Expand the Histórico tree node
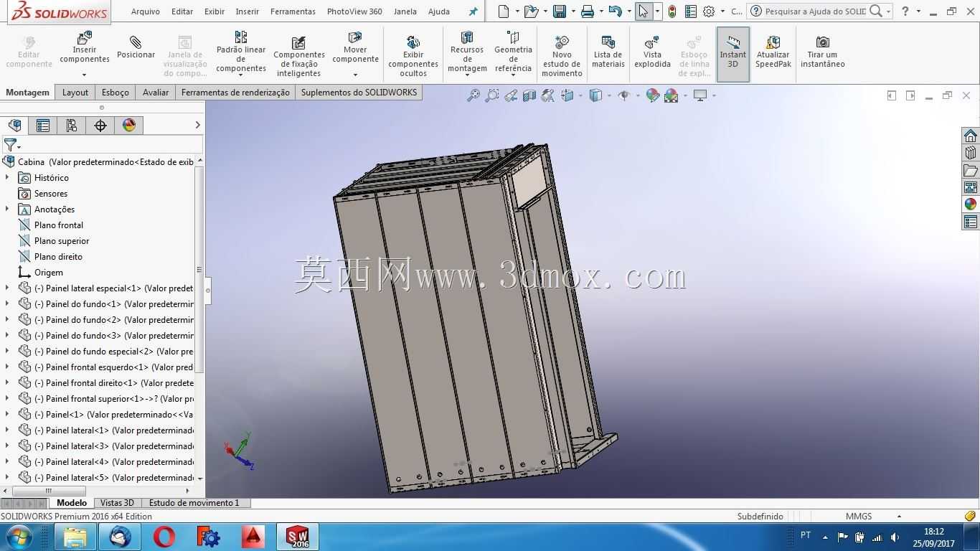980x551 pixels. 7,177
